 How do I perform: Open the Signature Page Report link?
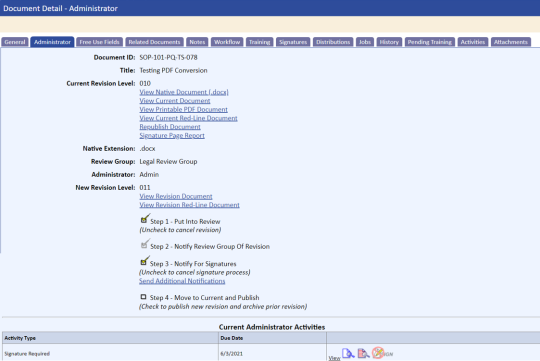click(172, 135)
